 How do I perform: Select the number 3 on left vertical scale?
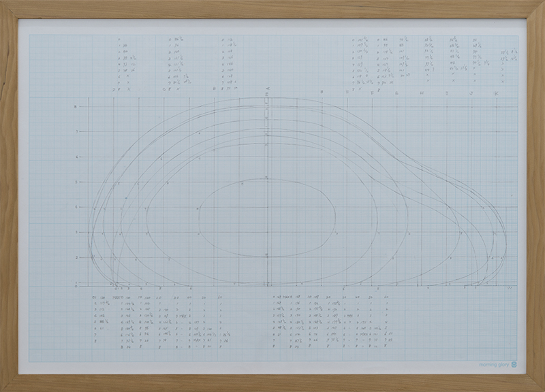(75, 232)
